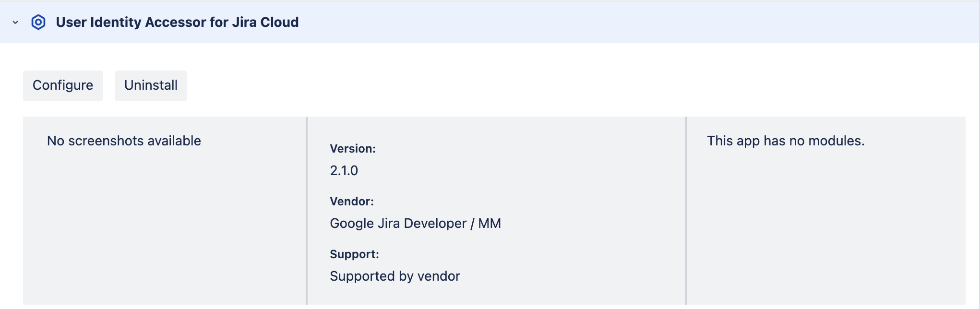
Task: Click the Supported by vendor text
Action: 394,275
